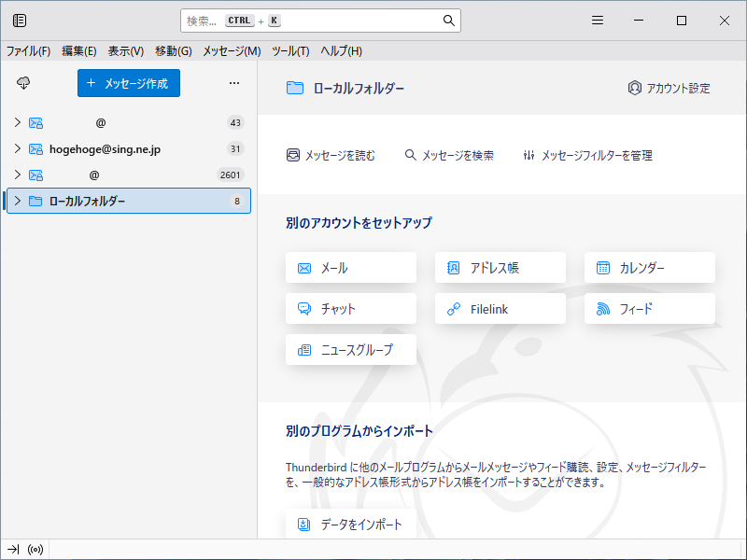Click the メッセージ作成 compose button
The height and width of the screenshot is (560, 747).
point(129,83)
